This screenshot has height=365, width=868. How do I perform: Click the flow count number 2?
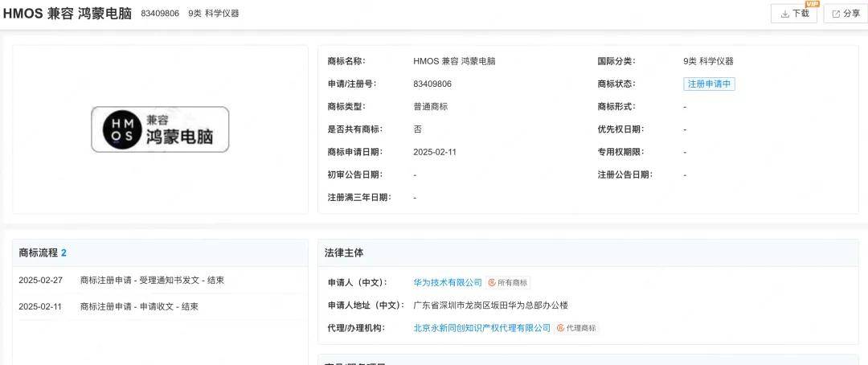(63, 253)
